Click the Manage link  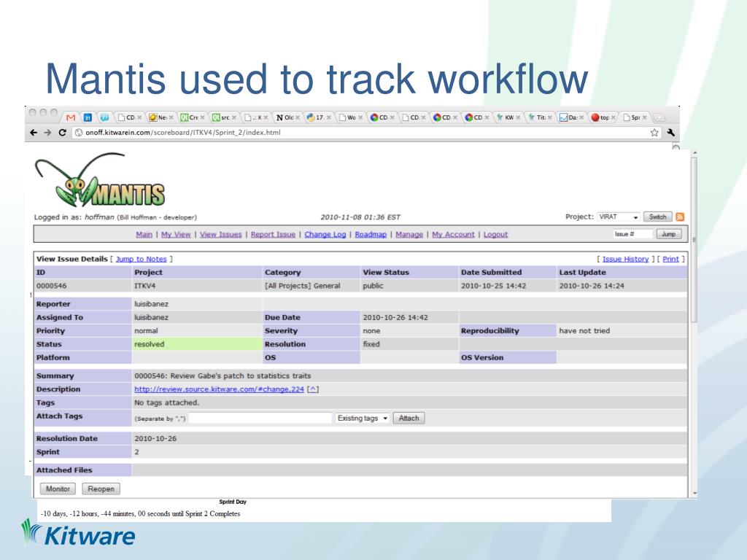click(x=409, y=234)
